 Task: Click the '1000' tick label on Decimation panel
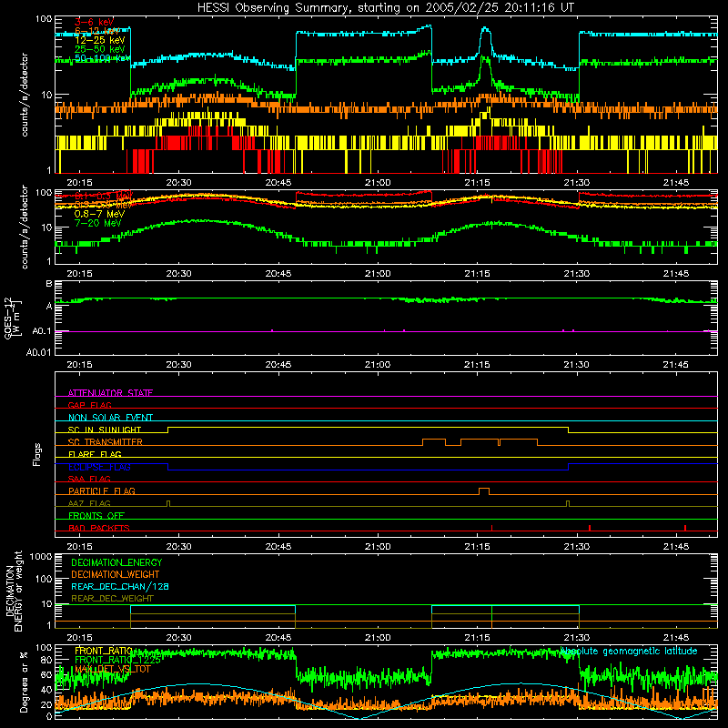click(41, 557)
